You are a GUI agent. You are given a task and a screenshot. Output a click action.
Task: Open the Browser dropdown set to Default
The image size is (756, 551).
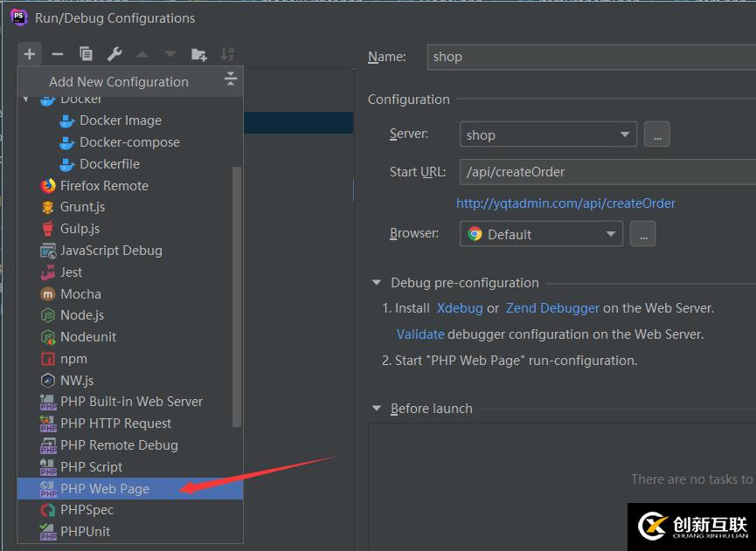(x=540, y=234)
